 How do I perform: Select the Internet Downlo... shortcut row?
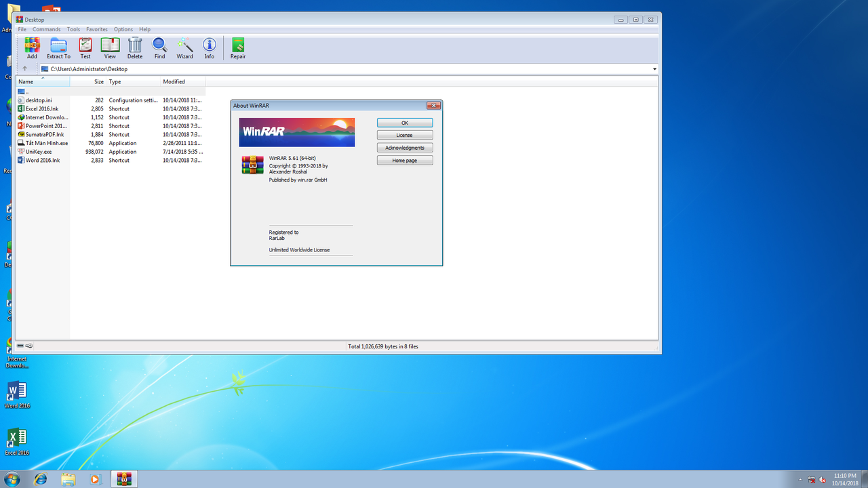(111, 117)
